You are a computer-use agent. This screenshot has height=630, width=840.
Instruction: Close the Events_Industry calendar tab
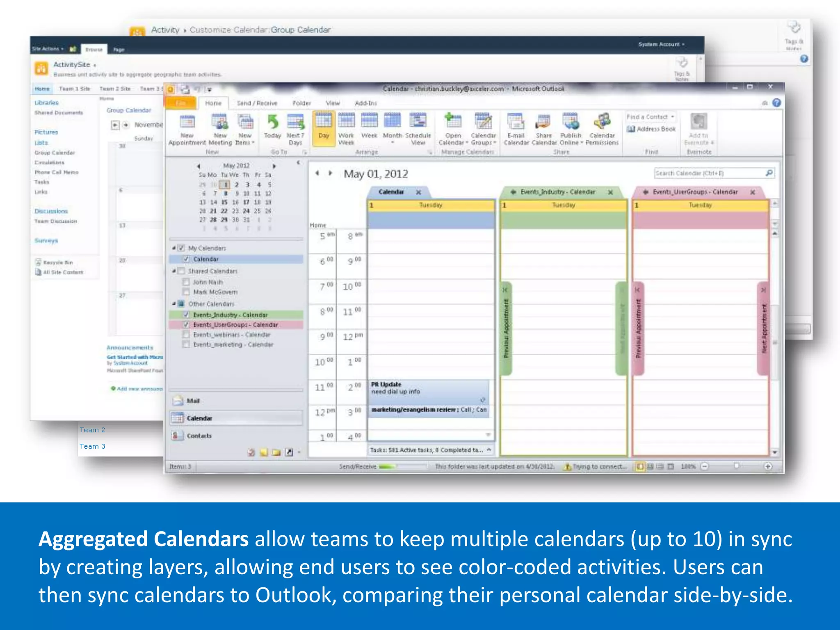coord(610,192)
